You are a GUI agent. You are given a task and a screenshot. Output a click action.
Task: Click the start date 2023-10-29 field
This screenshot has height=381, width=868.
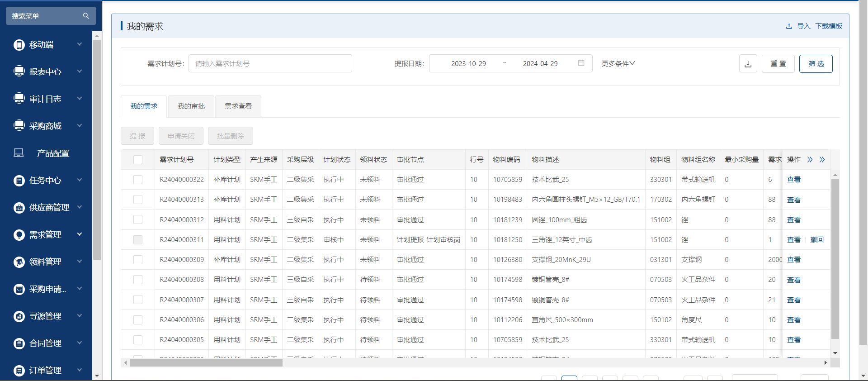[x=468, y=64]
